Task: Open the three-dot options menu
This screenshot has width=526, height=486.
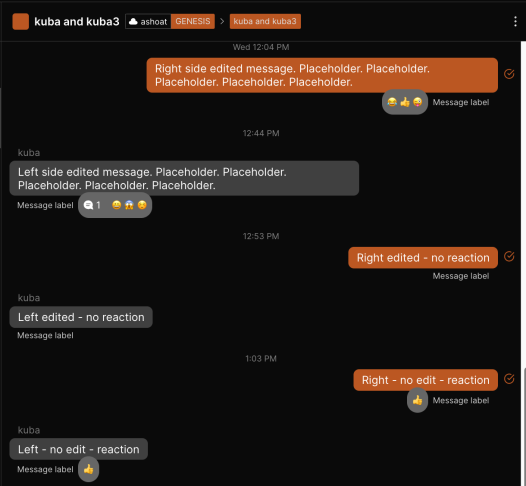Action: click(x=515, y=21)
